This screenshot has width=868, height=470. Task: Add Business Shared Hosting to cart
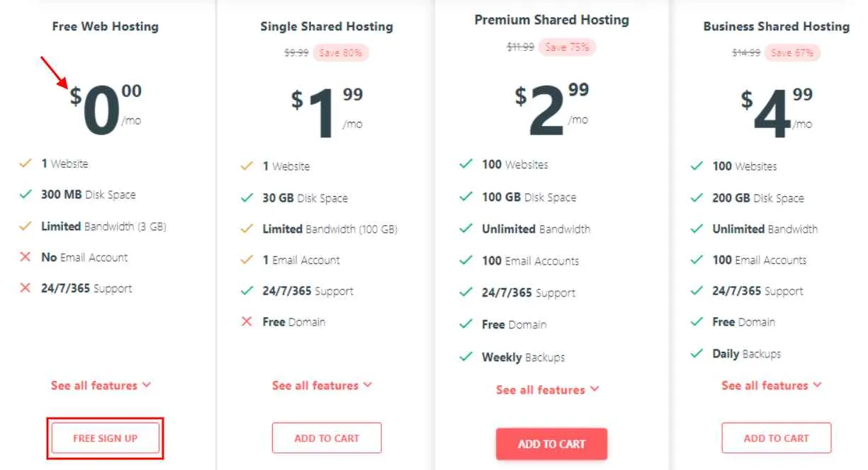776,438
